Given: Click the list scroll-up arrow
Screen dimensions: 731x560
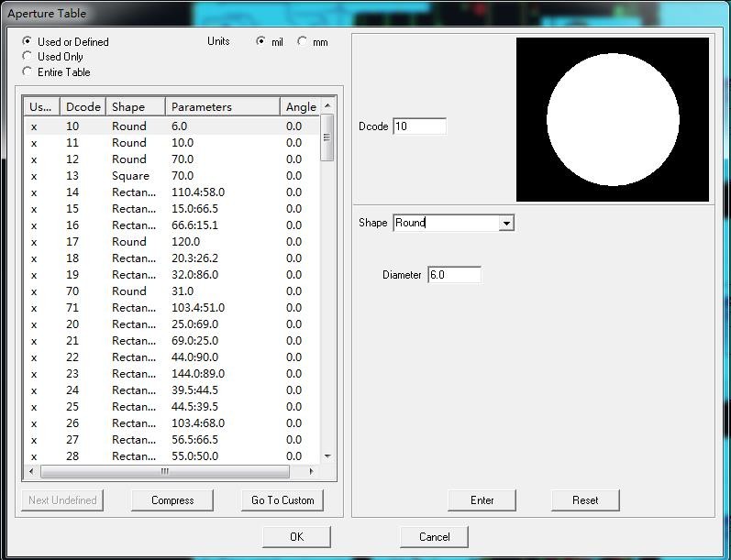Looking at the screenshot, I should (x=327, y=106).
